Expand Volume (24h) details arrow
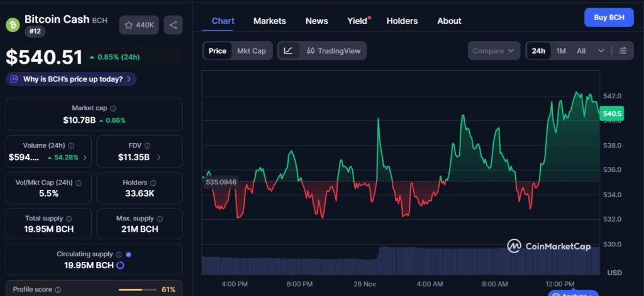 (85, 157)
